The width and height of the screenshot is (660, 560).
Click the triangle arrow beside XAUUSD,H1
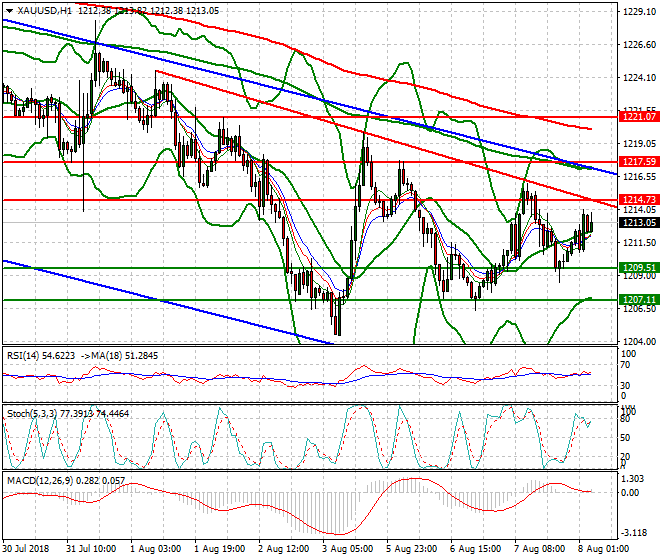[9, 11]
